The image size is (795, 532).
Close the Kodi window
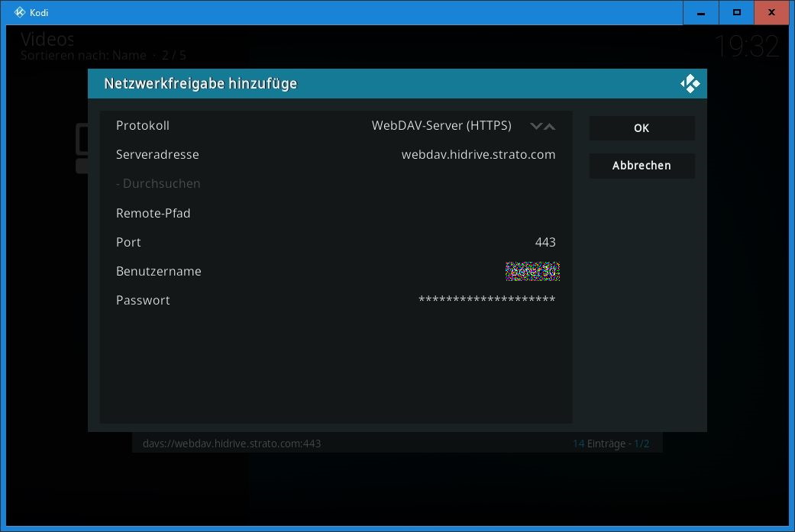click(771, 13)
